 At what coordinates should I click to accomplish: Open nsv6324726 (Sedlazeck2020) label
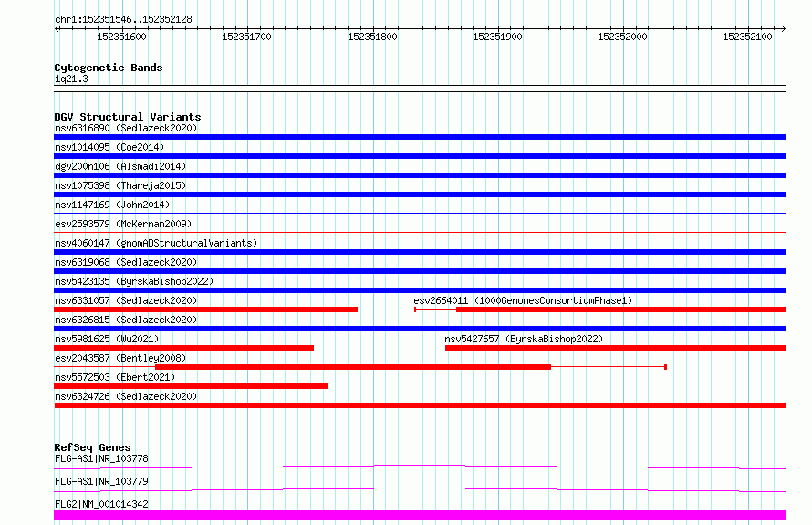click(126, 396)
